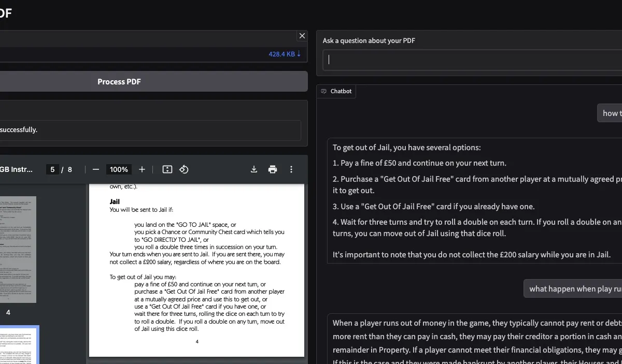Zoom out with the minus icon
Viewport: 622px width, 364px height.
[x=95, y=169]
